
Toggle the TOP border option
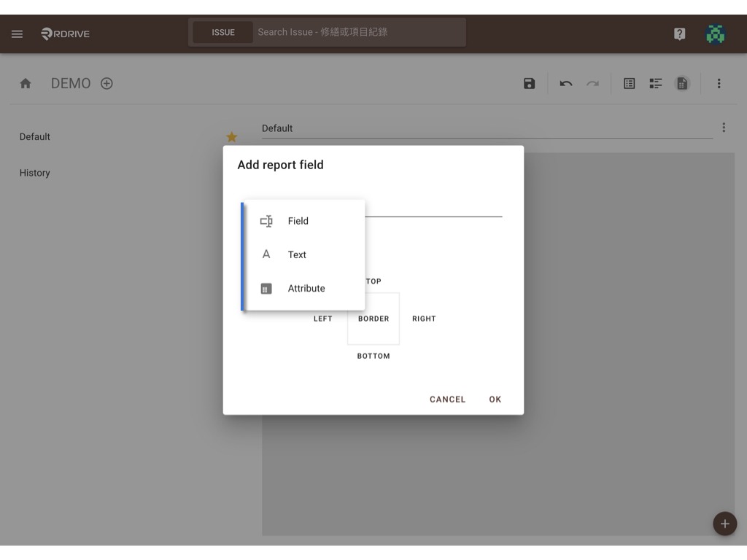tap(373, 281)
